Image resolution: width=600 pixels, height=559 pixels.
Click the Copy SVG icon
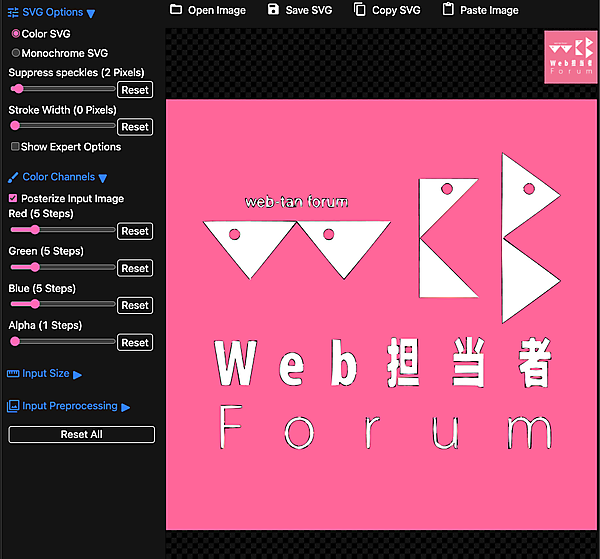click(x=360, y=10)
